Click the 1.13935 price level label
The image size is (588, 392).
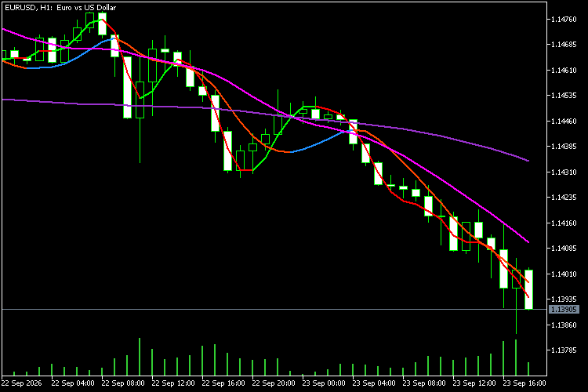coord(564,299)
